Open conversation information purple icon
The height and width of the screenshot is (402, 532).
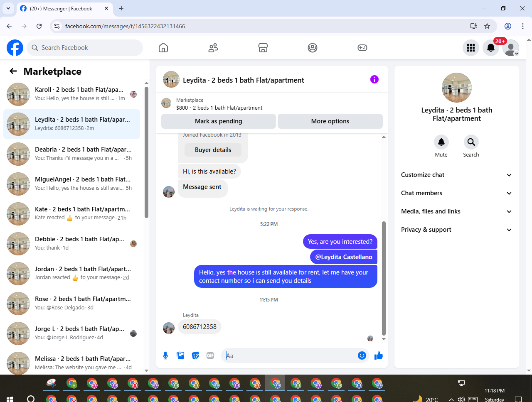click(x=374, y=79)
